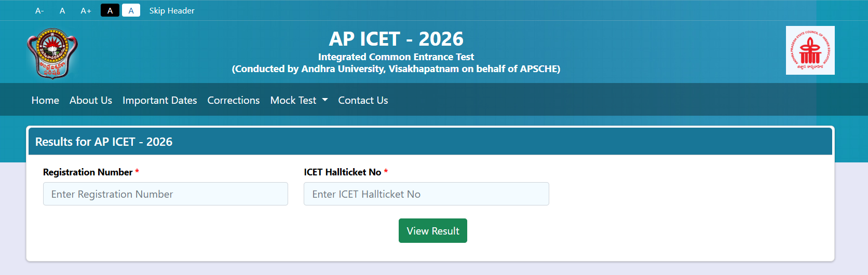Open the About Us page
This screenshot has height=275, width=868.
91,100
